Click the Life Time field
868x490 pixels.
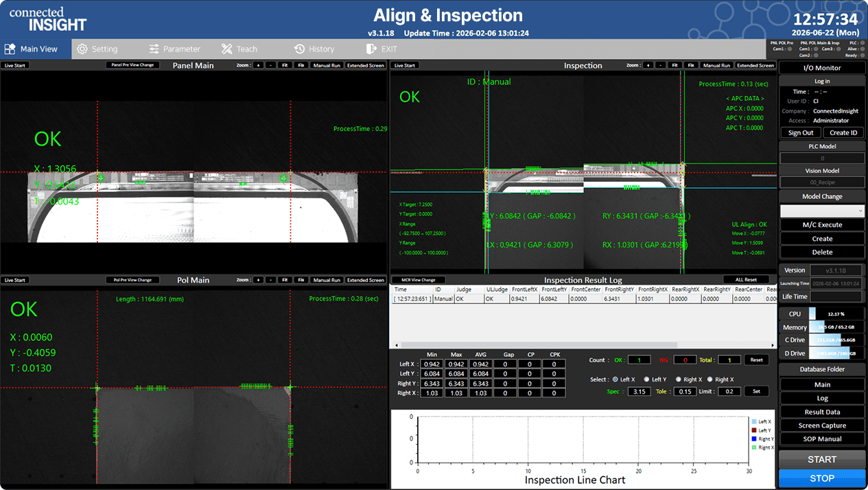click(x=837, y=296)
